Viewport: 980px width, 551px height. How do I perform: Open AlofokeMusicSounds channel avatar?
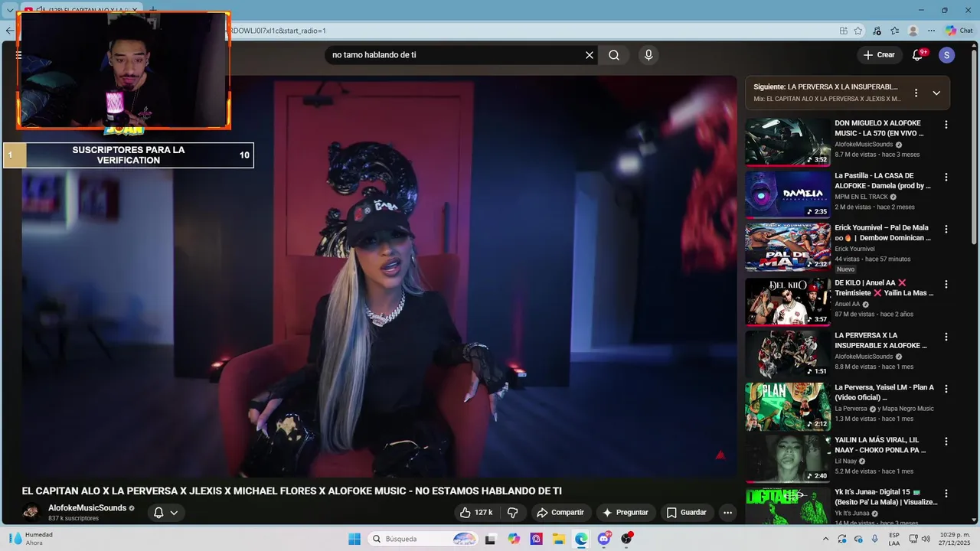coord(31,512)
